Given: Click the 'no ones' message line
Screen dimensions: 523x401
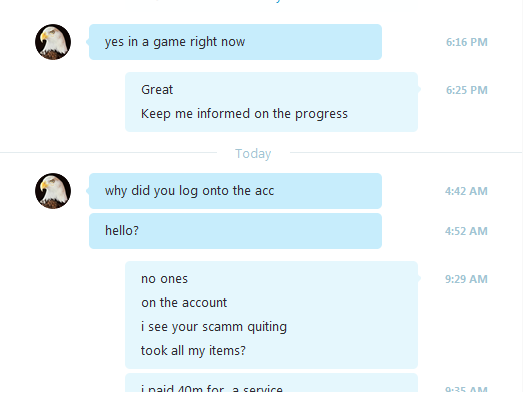Looking at the screenshot, I should pyautogui.click(x=164, y=279).
